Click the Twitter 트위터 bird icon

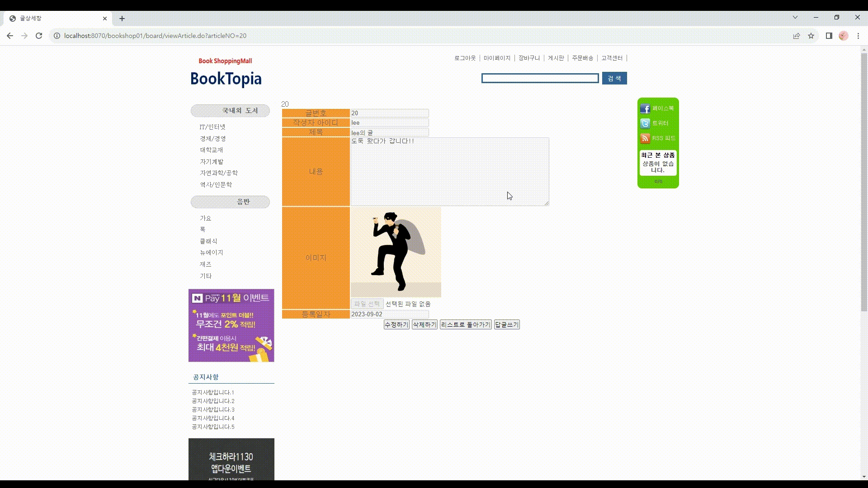point(645,123)
